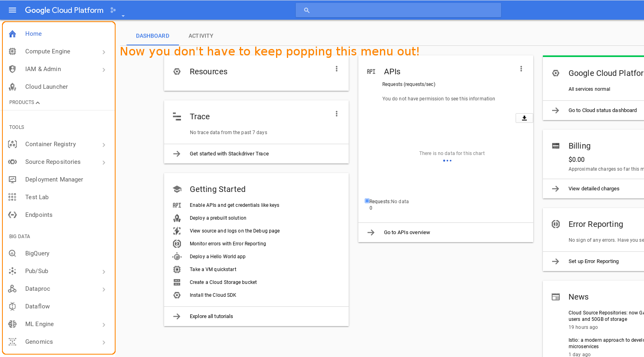Click the Source Repositories icon
The height and width of the screenshot is (357, 644).
[12, 162]
